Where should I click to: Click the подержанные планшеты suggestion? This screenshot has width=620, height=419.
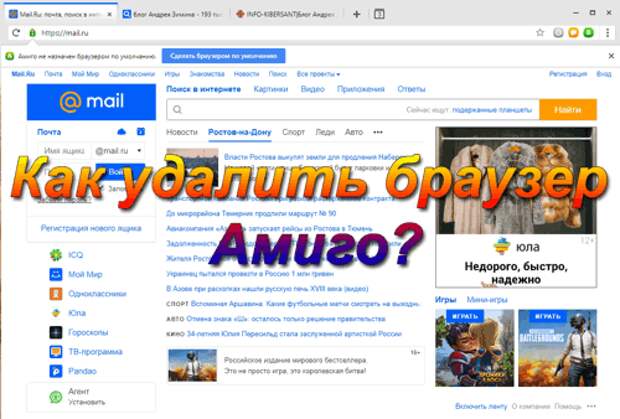click(x=492, y=109)
